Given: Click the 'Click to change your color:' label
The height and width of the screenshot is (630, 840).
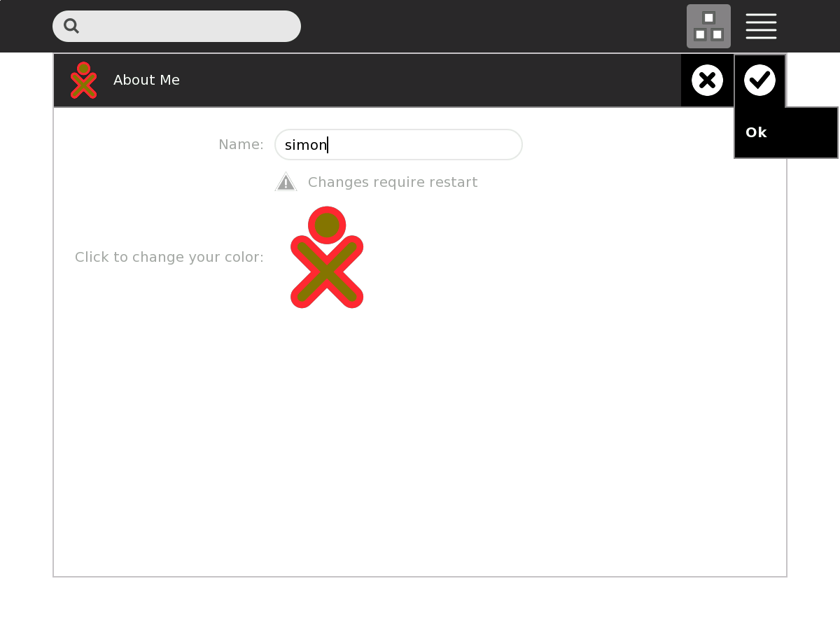Looking at the screenshot, I should [169, 258].
